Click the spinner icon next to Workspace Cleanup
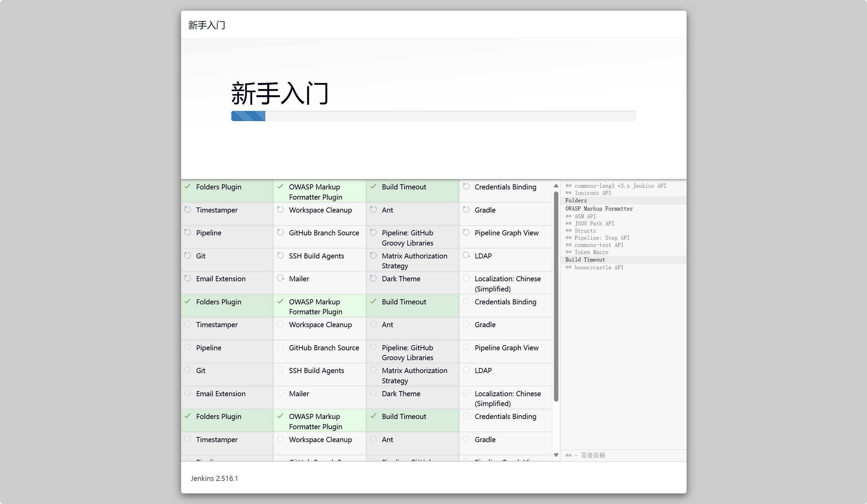The image size is (867, 504). 280,209
